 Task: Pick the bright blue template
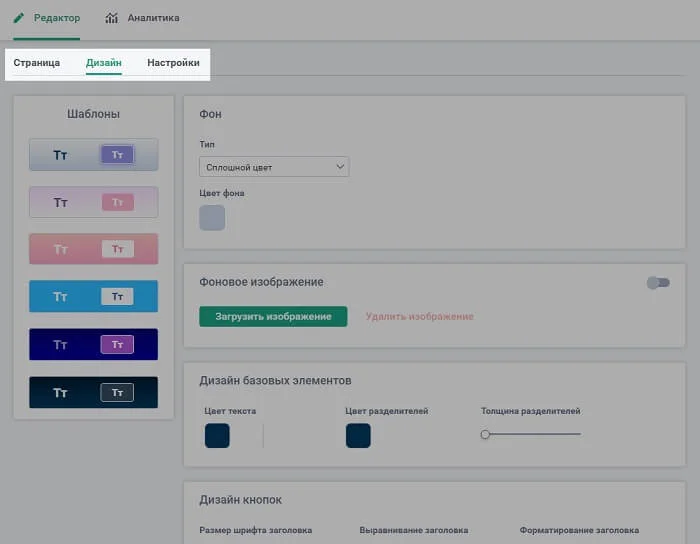93,297
